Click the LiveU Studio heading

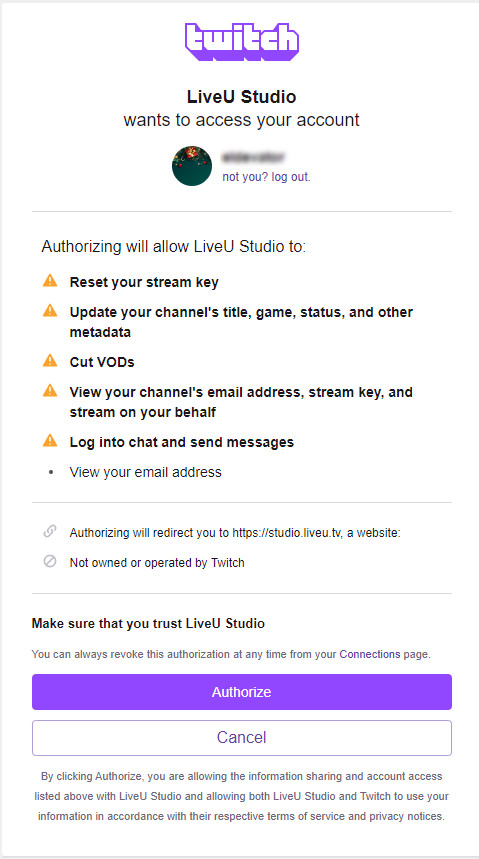(242, 97)
